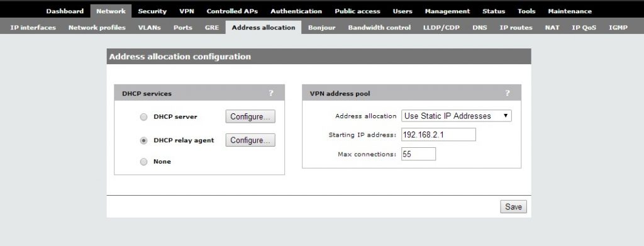Image resolution: width=644 pixels, height=246 pixels.
Task: Open help for VPN address pool panel
Action: 508,93
